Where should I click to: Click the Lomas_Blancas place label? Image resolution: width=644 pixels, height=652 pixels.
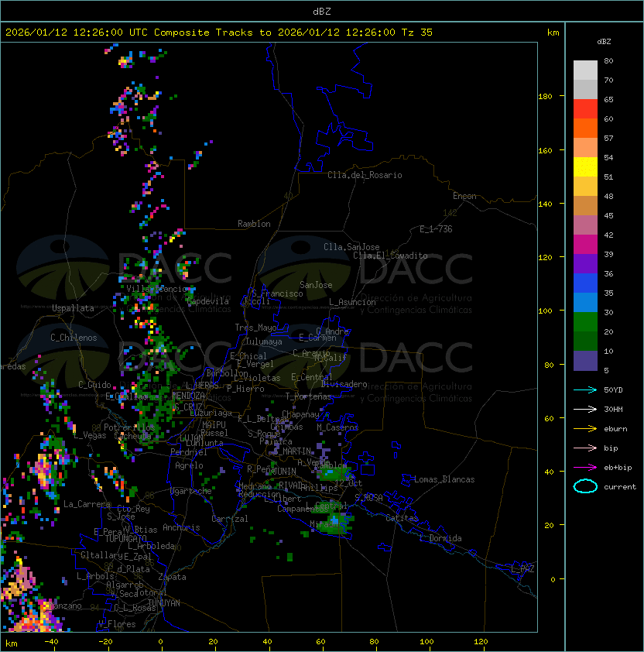click(x=444, y=479)
